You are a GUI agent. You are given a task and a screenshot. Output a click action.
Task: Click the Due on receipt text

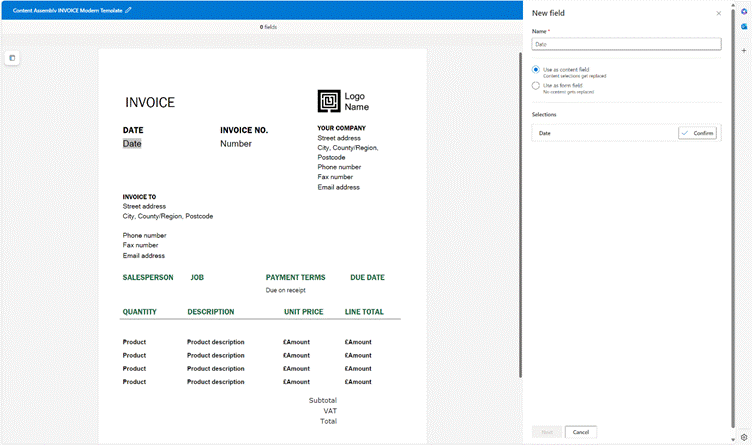click(285, 291)
